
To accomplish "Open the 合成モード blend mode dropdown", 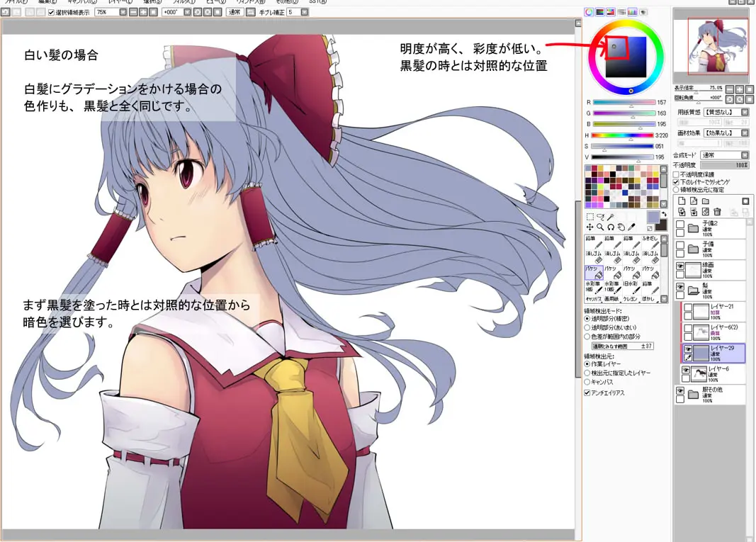I will coord(745,155).
